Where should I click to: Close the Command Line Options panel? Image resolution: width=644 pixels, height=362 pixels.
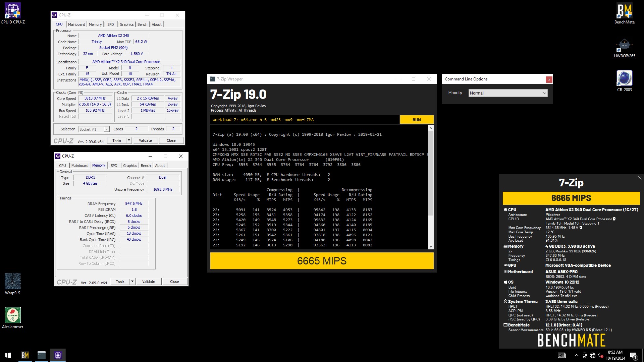click(549, 79)
